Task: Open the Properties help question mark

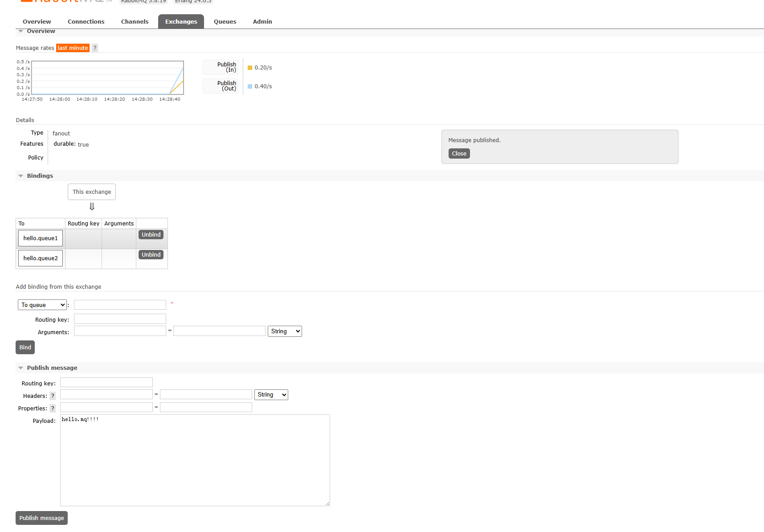Action: click(x=53, y=408)
